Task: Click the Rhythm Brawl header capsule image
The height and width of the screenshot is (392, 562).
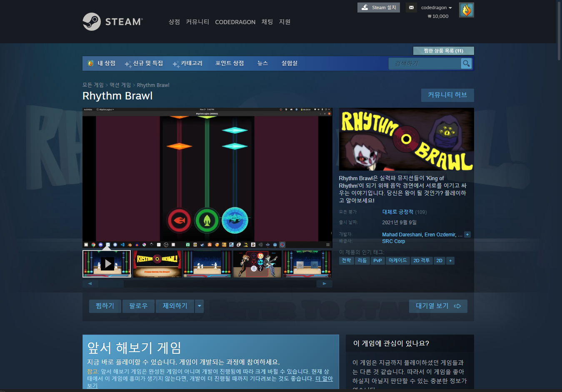Action: [x=406, y=139]
